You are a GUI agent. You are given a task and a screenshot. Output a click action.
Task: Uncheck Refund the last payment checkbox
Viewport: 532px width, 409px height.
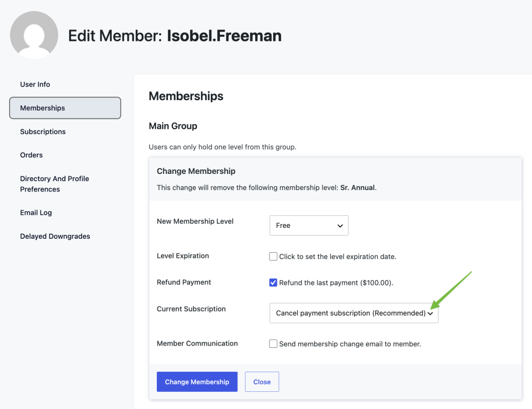273,282
